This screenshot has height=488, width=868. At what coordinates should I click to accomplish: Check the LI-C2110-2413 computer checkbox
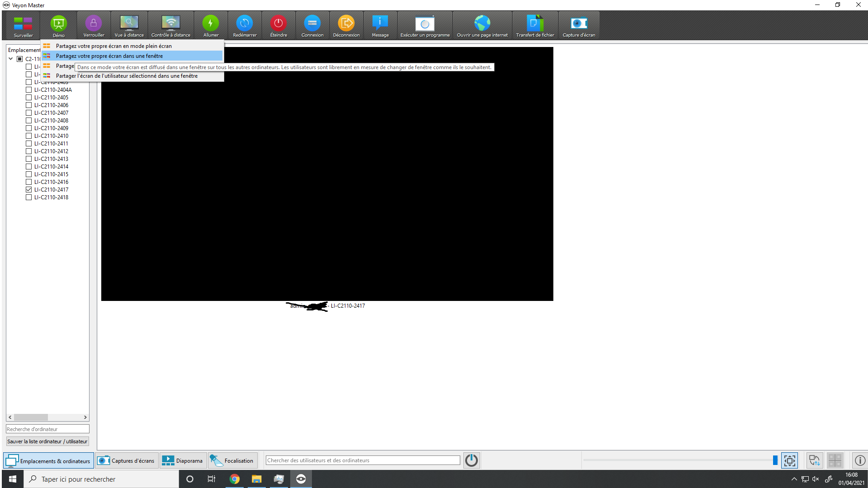(x=28, y=159)
